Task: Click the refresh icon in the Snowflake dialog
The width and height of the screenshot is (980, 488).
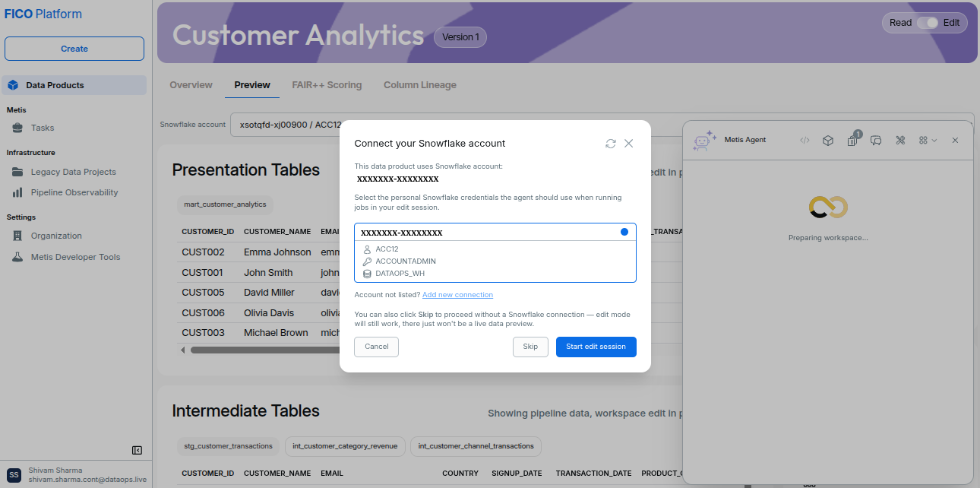Action: pos(611,144)
